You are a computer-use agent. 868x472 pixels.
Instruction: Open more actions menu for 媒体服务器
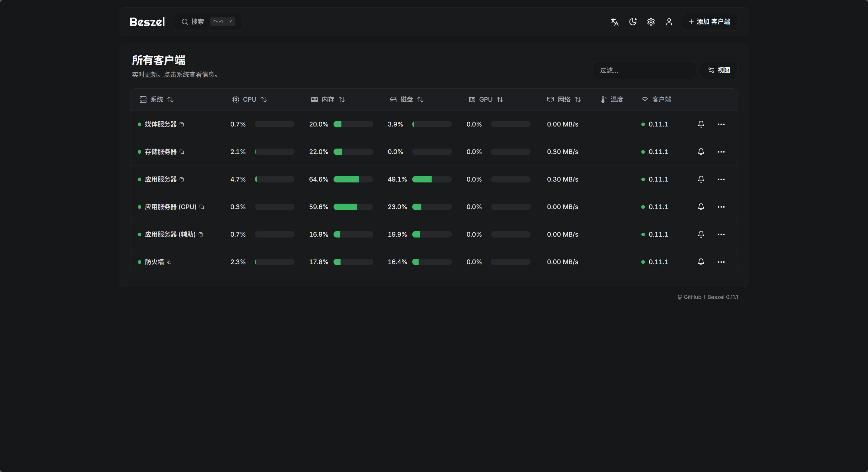click(721, 124)
